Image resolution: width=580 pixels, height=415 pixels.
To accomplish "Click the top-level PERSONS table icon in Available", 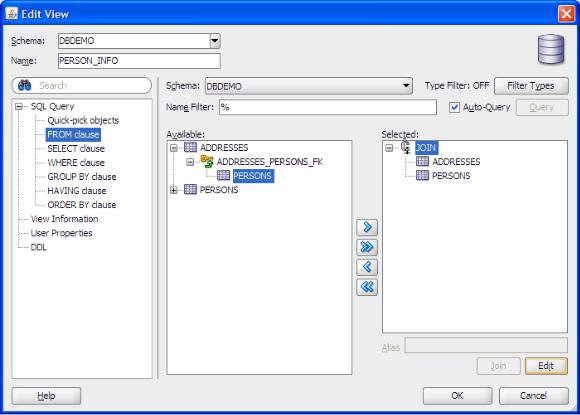I will [x=190, y=189].
